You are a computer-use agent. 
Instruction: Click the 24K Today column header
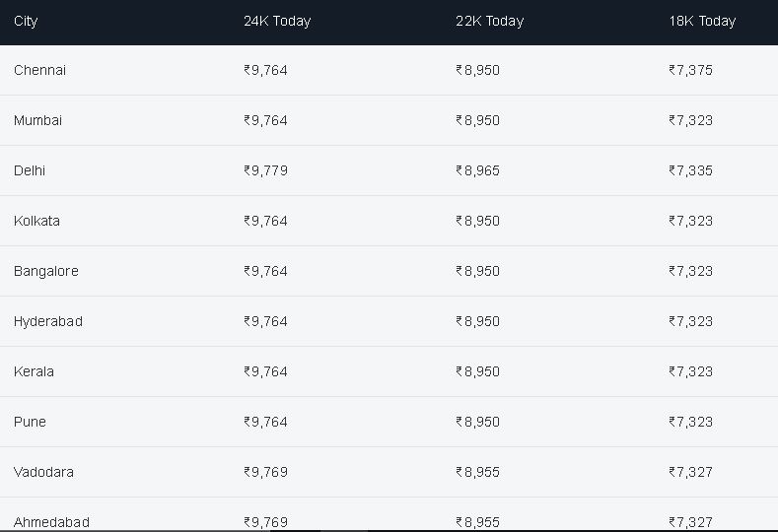(277, 22)
